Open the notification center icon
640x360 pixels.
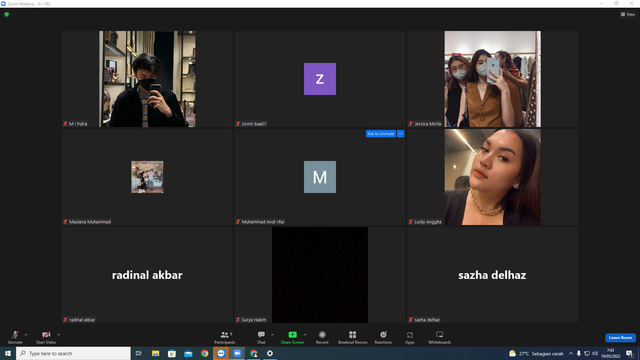click(629, 353)
